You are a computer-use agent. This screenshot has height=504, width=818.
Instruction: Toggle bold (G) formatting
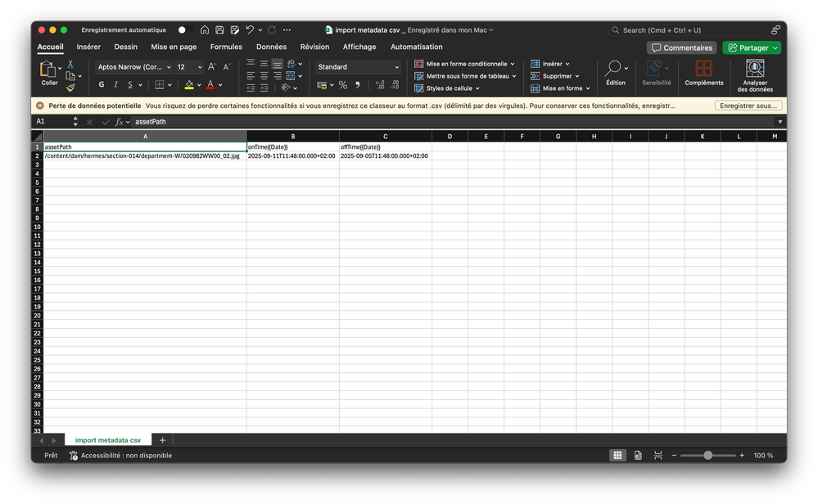click(102, 85)
